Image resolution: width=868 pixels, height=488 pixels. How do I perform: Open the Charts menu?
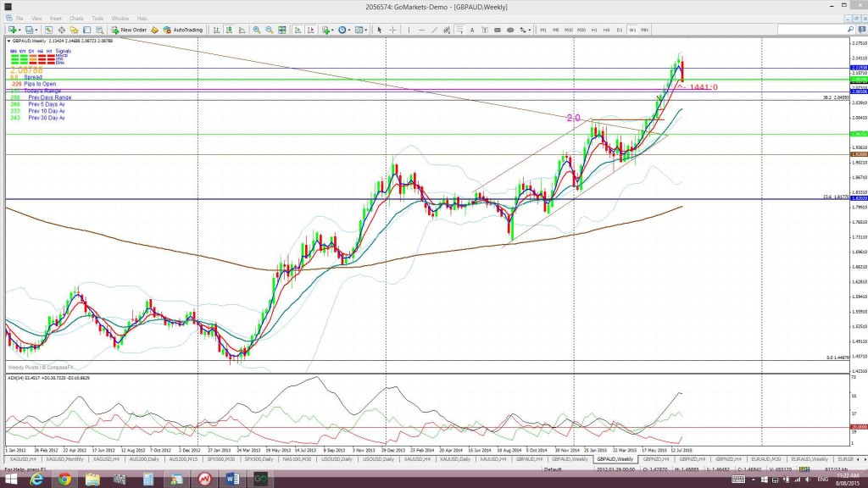76,19
